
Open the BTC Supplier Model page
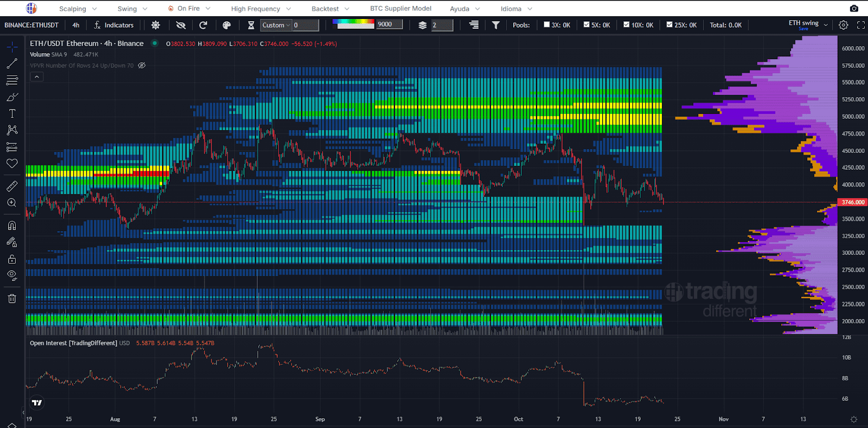[x=401, y=9]
